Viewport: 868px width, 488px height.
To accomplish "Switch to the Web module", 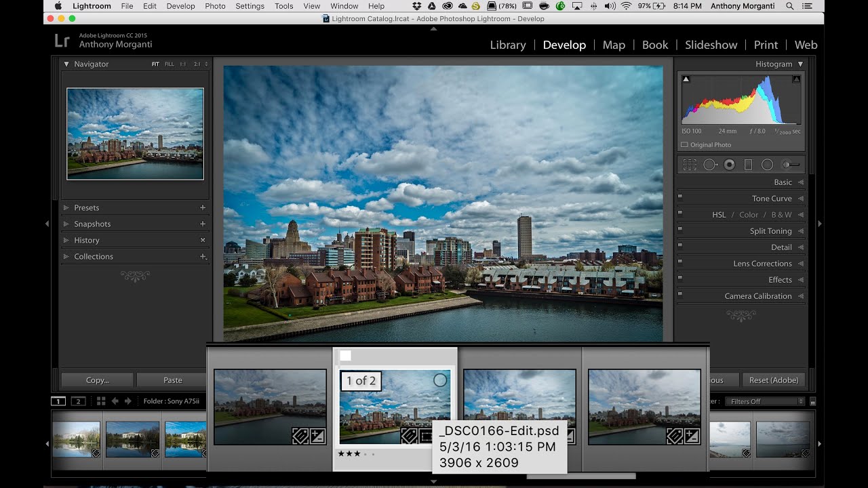I will pos(806,45).
